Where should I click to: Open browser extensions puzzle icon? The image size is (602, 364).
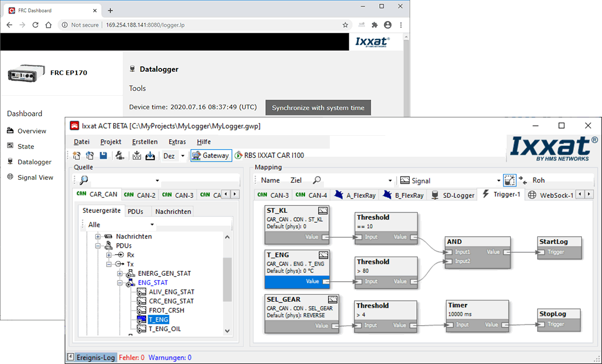(x=375, y=25)
